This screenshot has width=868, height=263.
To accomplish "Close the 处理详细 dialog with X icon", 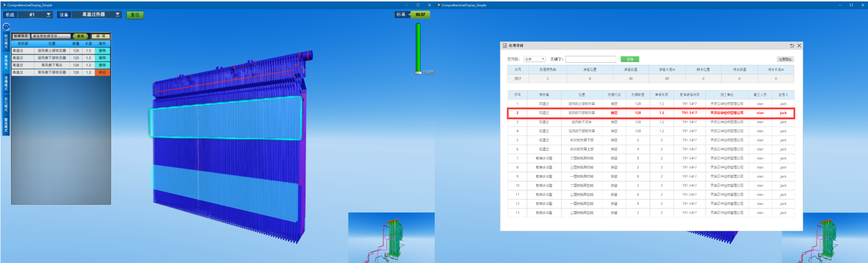I will (x=799, y=46).
